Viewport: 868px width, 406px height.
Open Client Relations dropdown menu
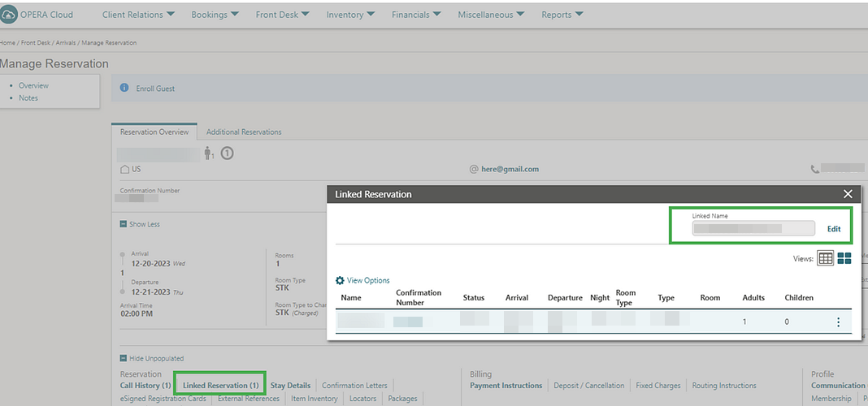(138, 15)
